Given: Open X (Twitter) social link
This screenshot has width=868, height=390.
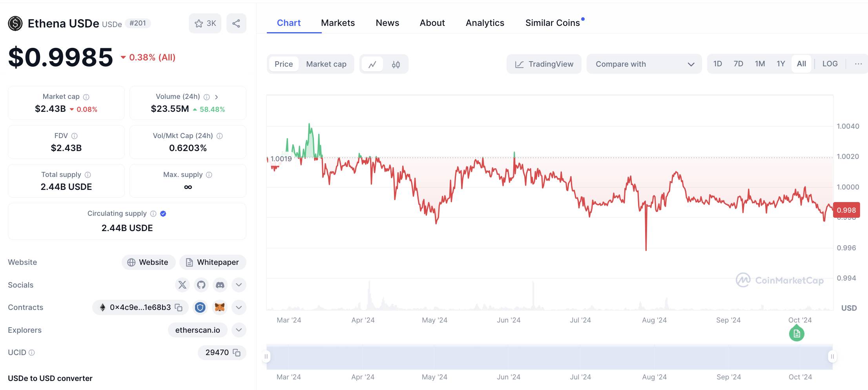Looking at the screenshot, I should point(182,285).
